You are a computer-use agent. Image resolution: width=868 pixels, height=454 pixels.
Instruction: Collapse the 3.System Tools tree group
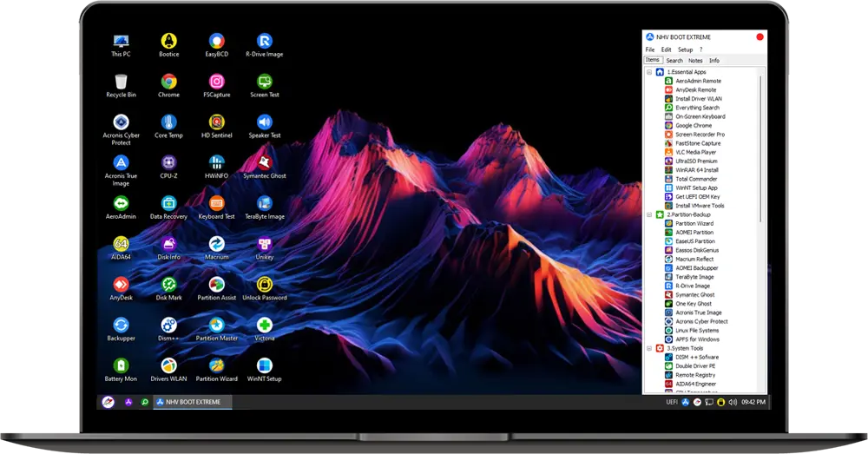649,348
